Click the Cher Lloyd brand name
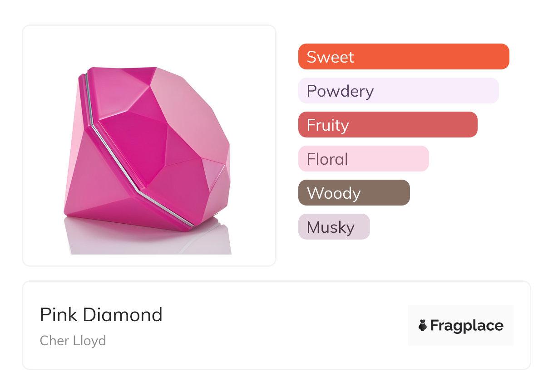The width and height of the screenshot is (553, 392). (x=73, y=340)
